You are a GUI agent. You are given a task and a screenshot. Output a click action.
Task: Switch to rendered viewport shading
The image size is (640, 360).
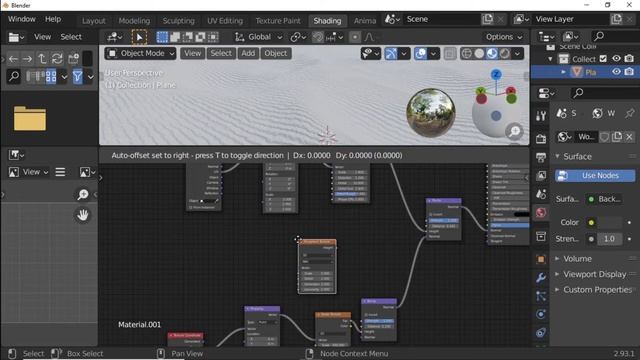pos(505,53)
